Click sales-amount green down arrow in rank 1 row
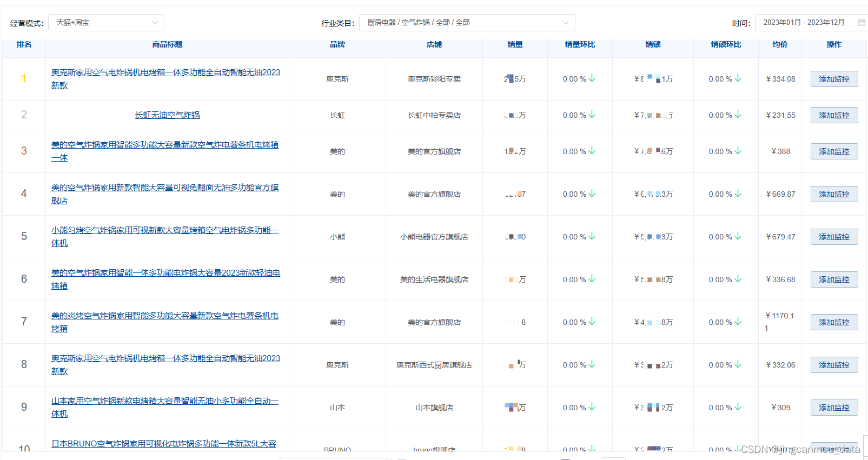 point(738,78)
